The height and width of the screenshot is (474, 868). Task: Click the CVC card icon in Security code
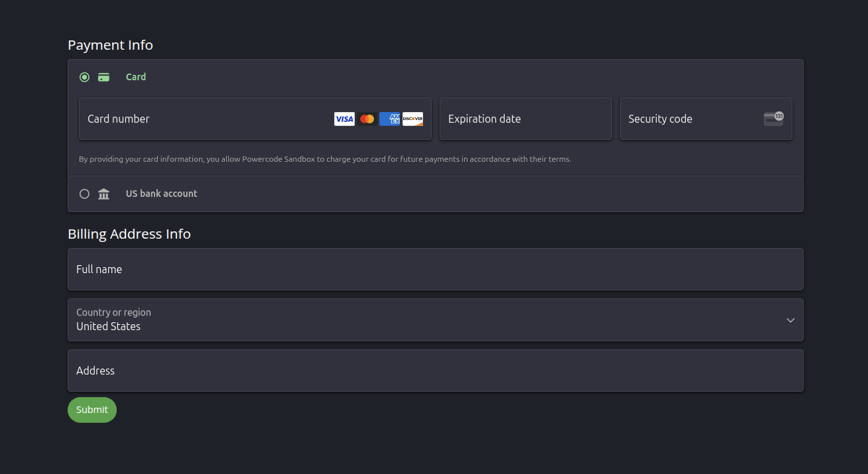(774, 119)
